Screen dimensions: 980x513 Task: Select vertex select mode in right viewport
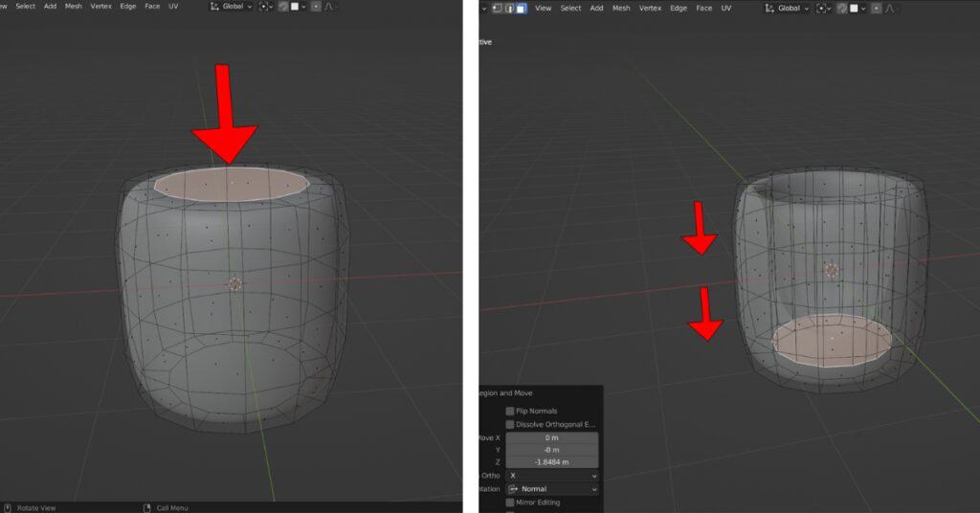(497, 8)
